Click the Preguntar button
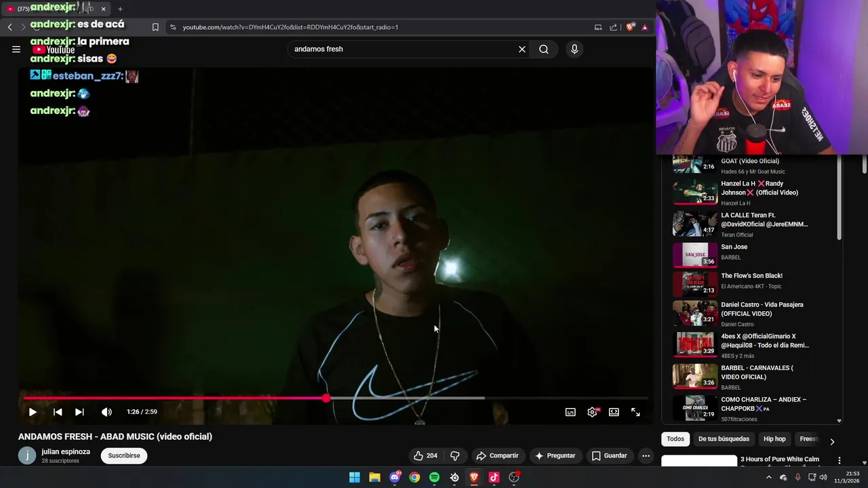868x488 pixels. tap(555, 455)
